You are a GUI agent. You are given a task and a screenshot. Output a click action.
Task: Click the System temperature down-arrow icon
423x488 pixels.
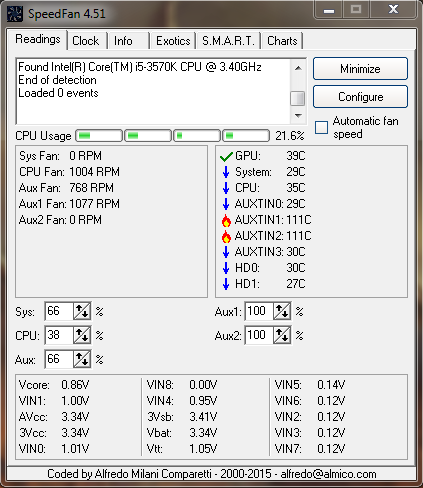click(226, 172)
